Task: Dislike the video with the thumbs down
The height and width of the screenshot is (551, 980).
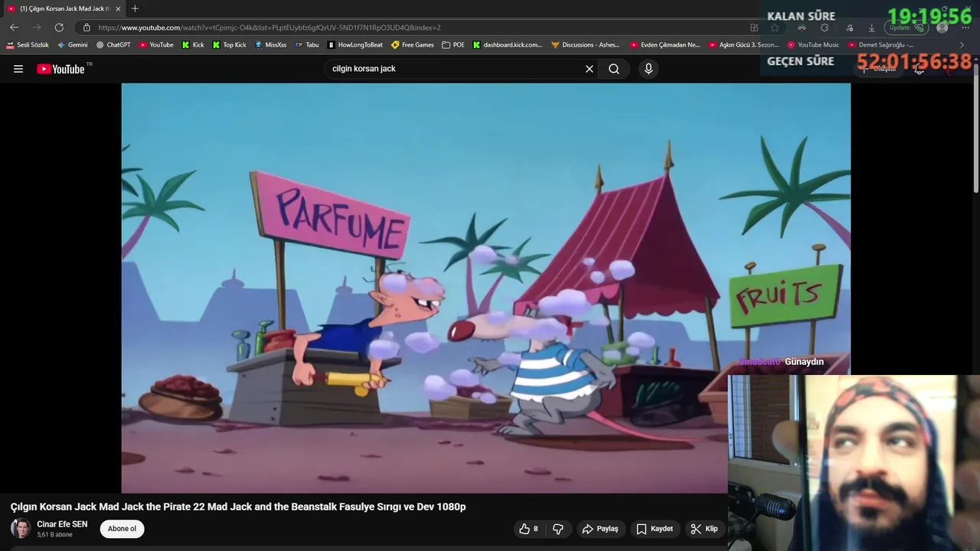Action: point(558,529)
